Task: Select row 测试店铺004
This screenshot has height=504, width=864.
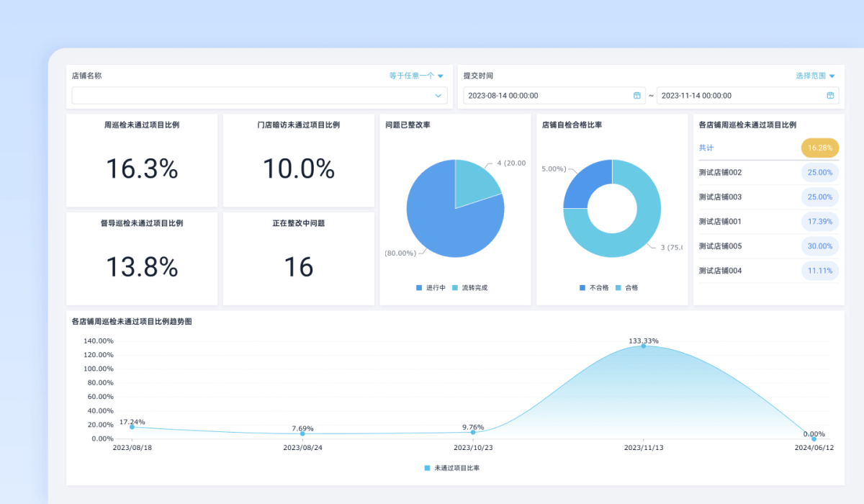Action: pos(769,271)
